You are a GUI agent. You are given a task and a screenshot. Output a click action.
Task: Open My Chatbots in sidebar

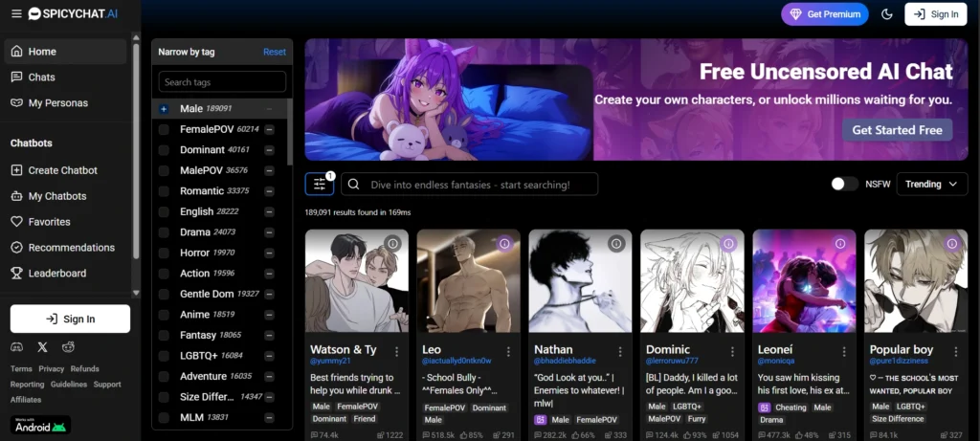pyautogui.click(x=66, y=195)
